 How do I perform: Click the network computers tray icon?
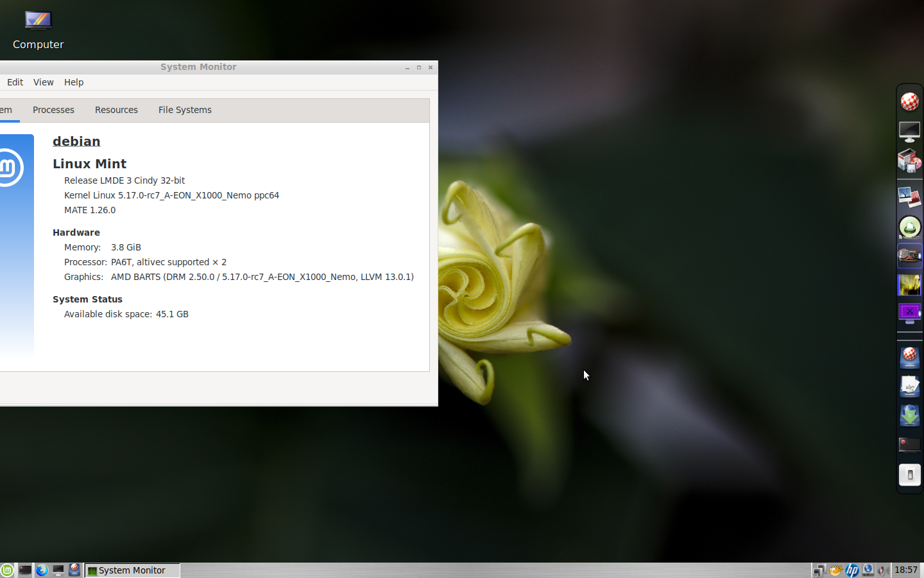(819, 570)
